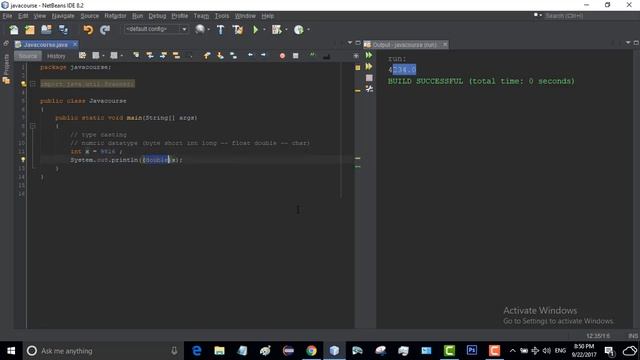This screenshot has width=640, height=360.
Task: Click the Uncomment code editor icon
Action: click(326, 56)
